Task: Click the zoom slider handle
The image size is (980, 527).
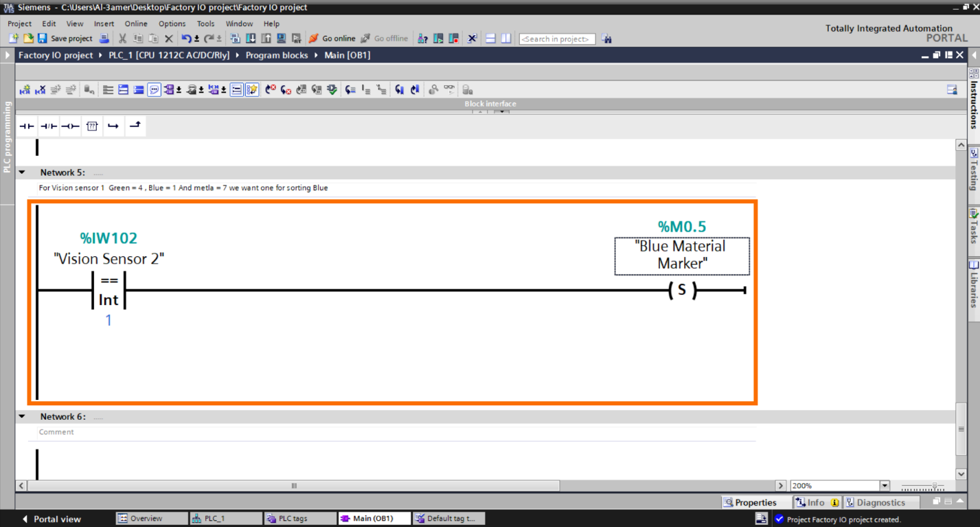Action: [x=934, y=486]
